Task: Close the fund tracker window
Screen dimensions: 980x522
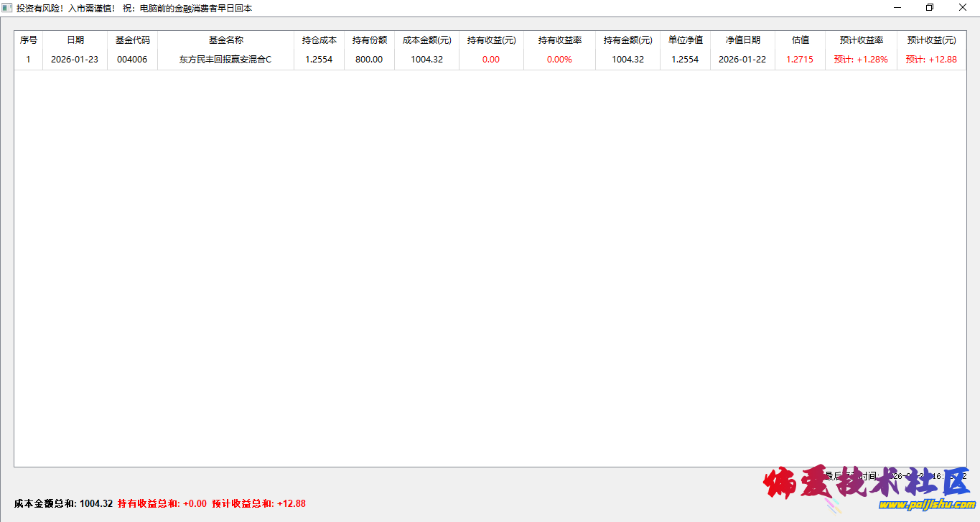Action: 963,8
